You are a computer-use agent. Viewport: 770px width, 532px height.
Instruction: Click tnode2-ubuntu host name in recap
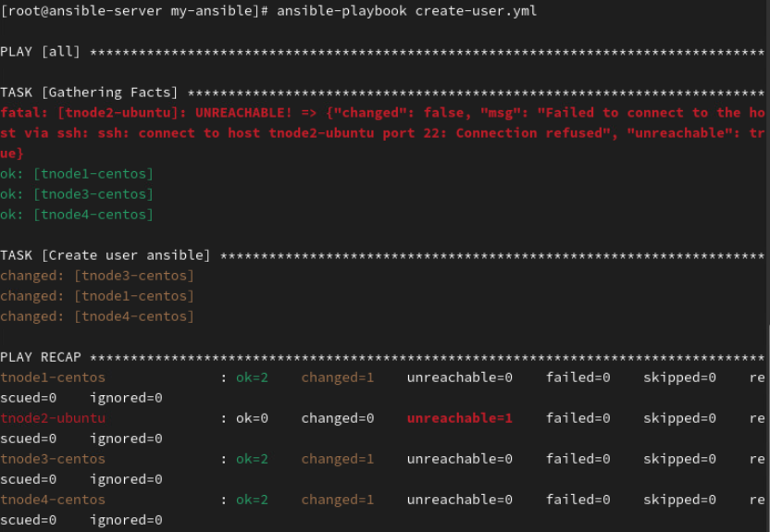pos(53,418)
